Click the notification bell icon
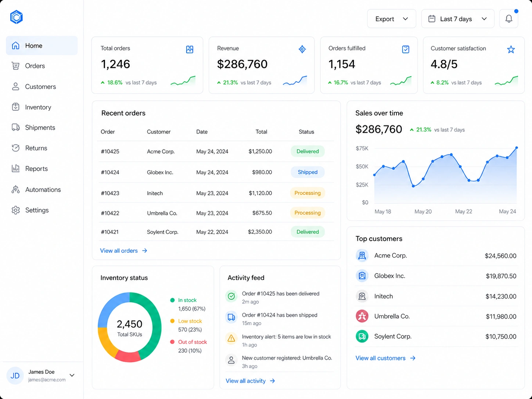Image resolution: width=532 pixels, height=399 pixels. [508, 19]
